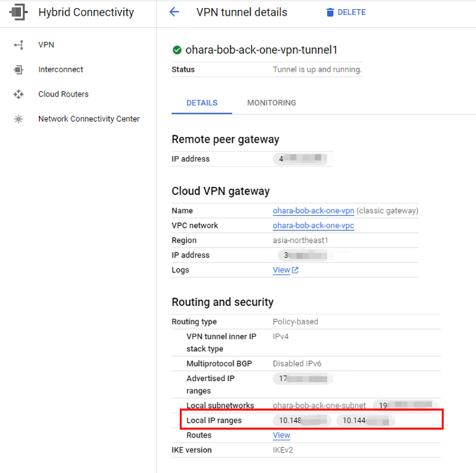This screenshot has height=473, width=476.
Task: Click the green tunnel status checkmark
Action: (x=177, y=50)
